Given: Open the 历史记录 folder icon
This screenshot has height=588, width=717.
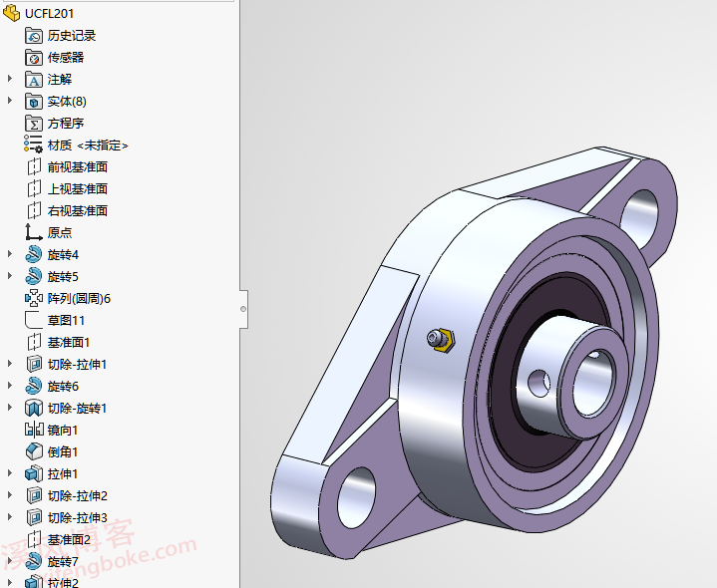Looking at the screenshot, I should [34, 36].
